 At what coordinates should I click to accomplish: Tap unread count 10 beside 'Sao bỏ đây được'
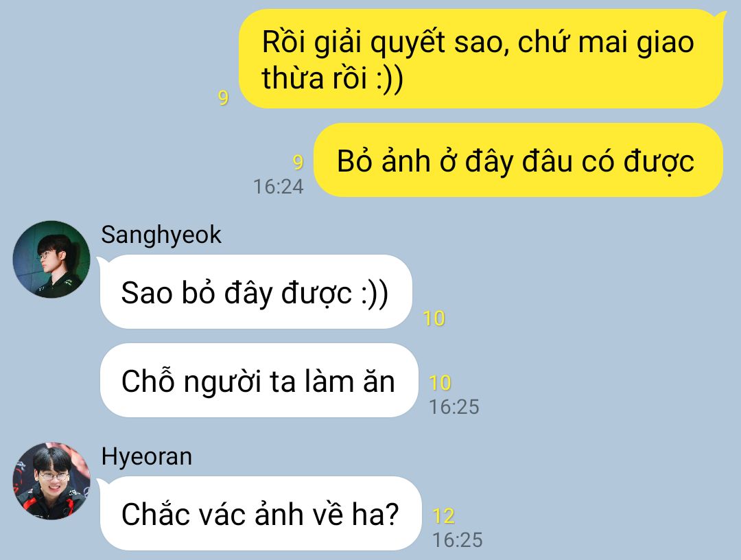pos(434,318)
